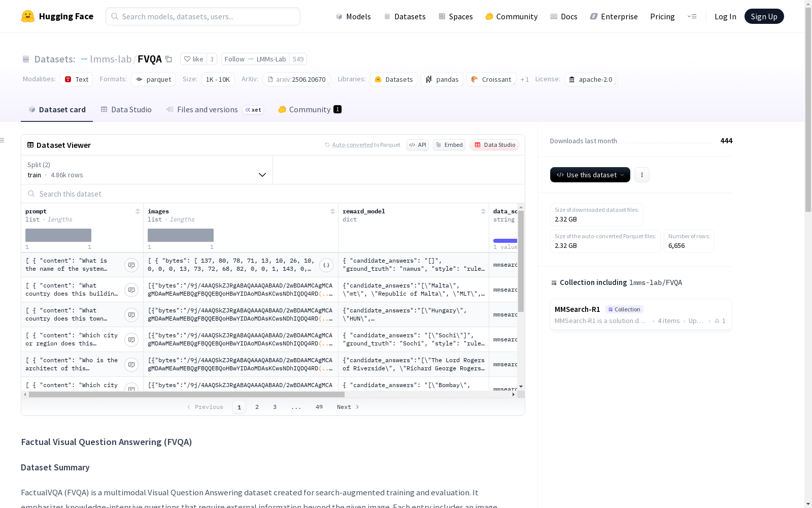The image size is (812, 508).
Task: Sort the images column
Action: (x=332, y=211)
